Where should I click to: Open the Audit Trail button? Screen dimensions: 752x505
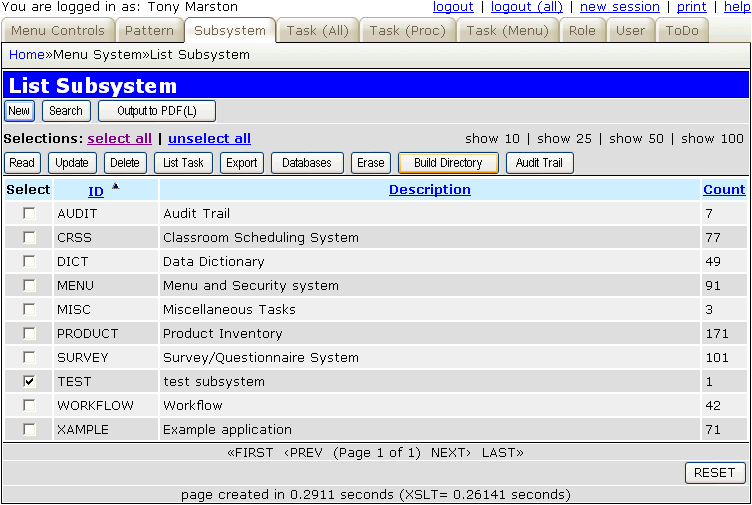(x=539, y=163)
